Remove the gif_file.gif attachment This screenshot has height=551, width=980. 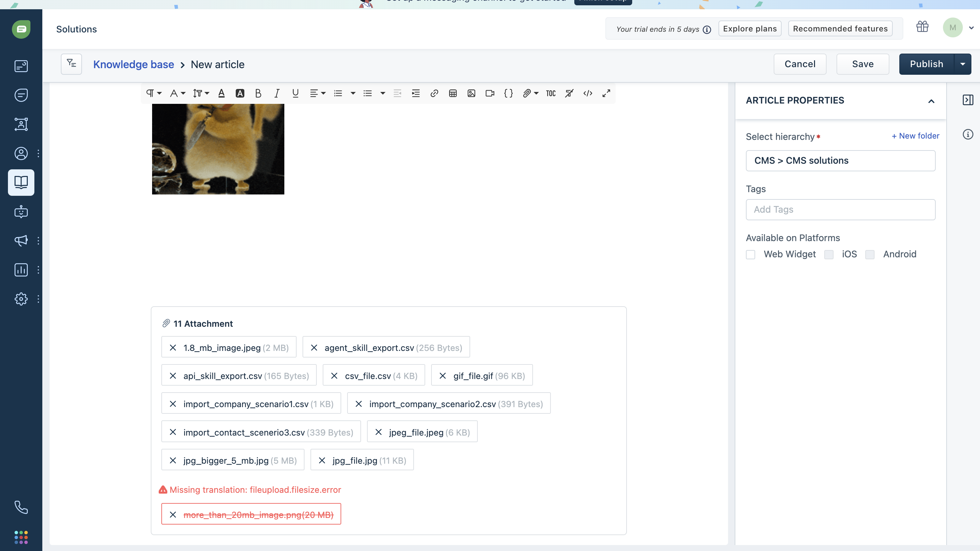[443, 376]
